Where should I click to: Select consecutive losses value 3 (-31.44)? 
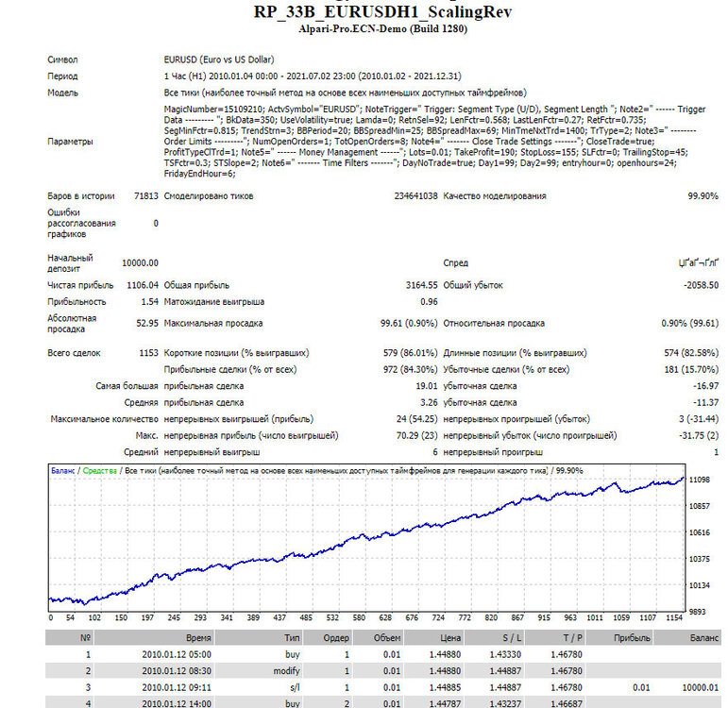(699, 419)
